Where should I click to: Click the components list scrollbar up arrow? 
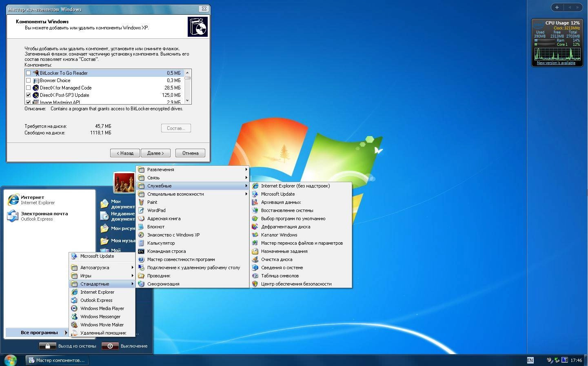187,73
